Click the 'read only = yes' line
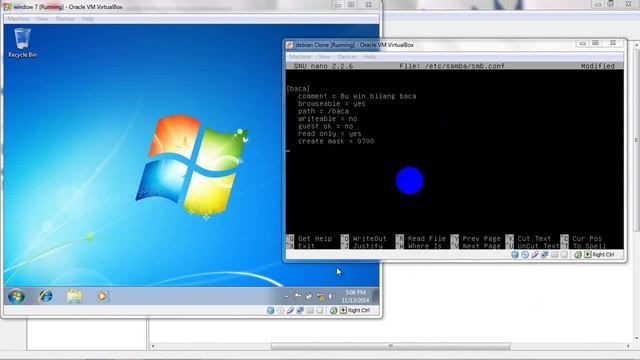Viewport: 640px width, 360px height. 329,133
